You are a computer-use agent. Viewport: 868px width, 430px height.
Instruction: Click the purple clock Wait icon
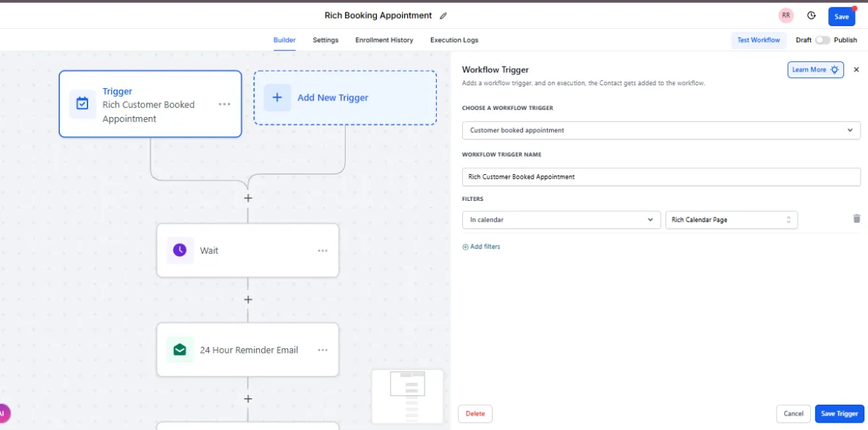[179, 250]
